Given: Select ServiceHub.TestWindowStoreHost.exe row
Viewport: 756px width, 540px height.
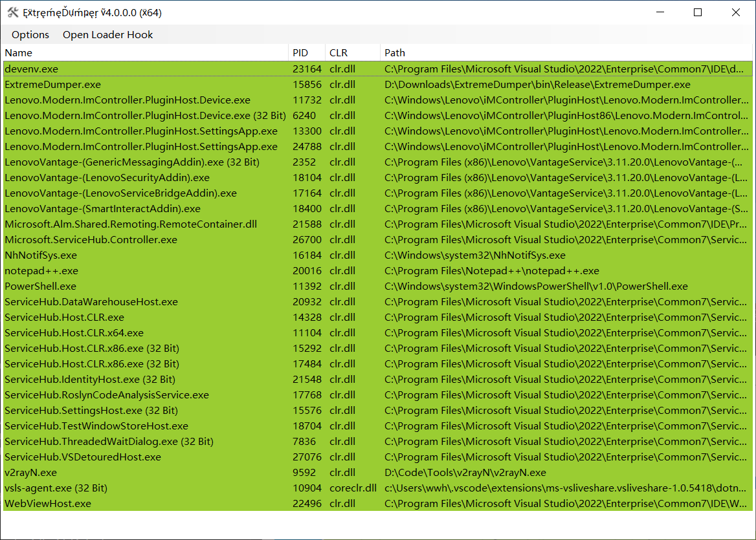Looking at the screenshot, I should pos(377,426).
